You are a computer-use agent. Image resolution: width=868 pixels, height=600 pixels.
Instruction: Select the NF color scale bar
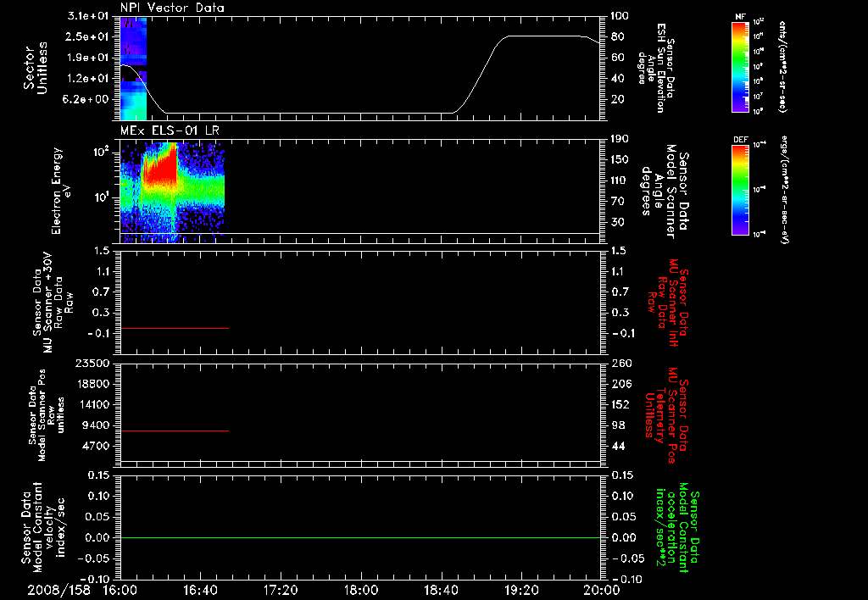click(740, 67)
